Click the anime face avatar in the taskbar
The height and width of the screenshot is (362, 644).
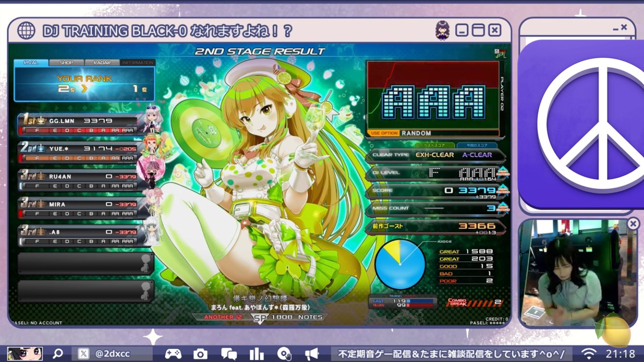click(25, 354)
